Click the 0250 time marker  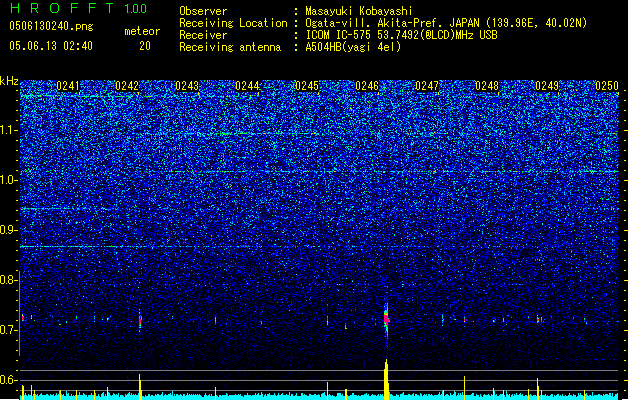(x=607, y=86)
